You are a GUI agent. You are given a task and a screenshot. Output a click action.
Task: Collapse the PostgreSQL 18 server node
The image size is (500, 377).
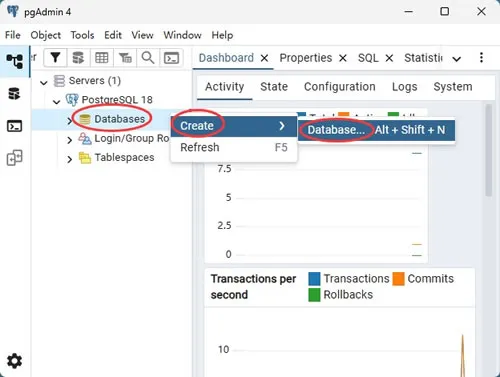[56, 101]
